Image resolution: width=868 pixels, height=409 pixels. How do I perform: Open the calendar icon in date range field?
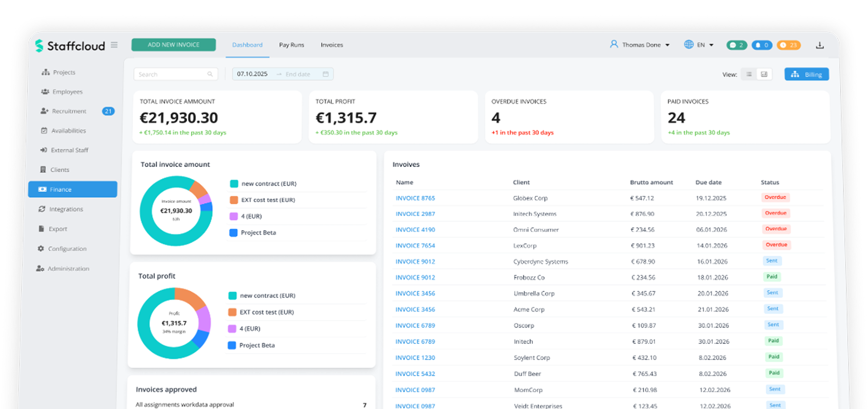[x=325, y=74]
